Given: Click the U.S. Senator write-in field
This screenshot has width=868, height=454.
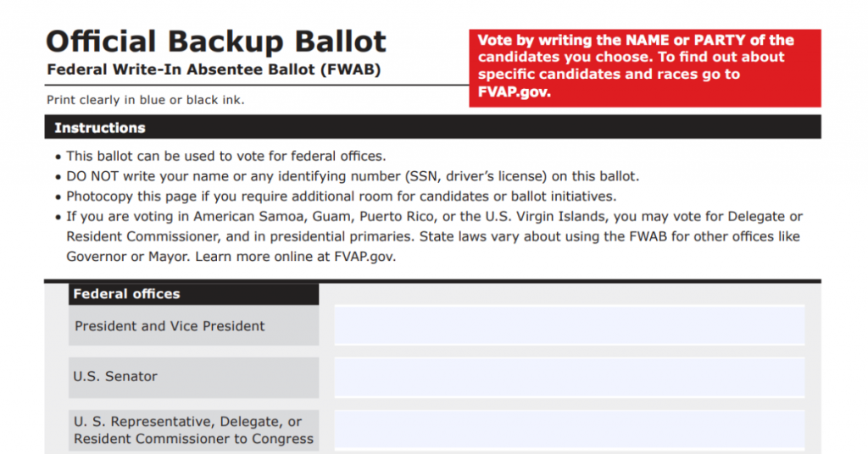Looking at the screenshot, I should point(569,377).
